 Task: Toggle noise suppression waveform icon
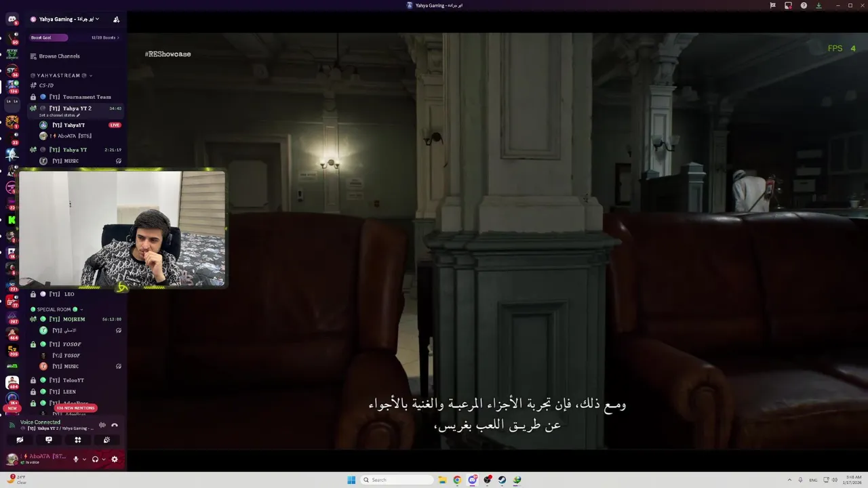tap(102, 425)
